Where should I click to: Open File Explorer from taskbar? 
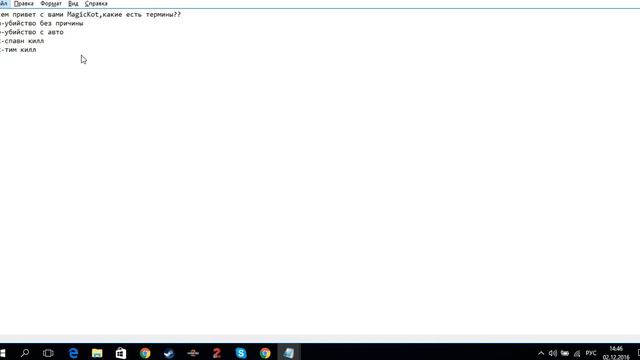tap(97, 353)
